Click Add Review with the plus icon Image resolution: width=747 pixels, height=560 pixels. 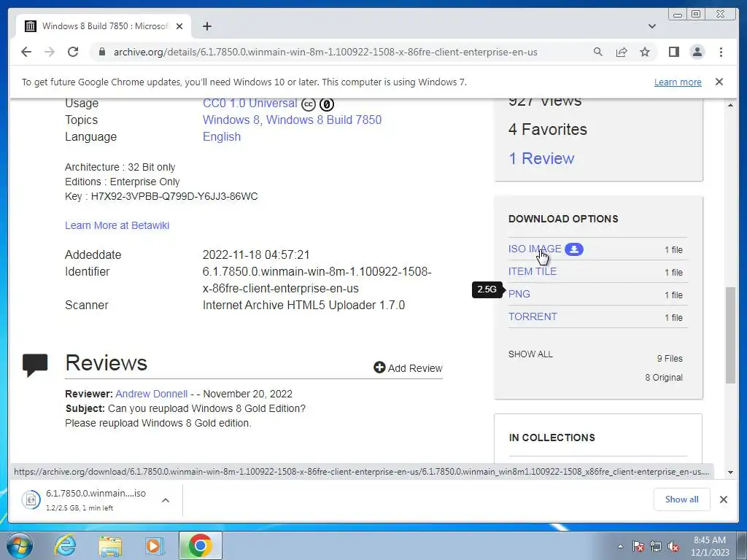409,367
